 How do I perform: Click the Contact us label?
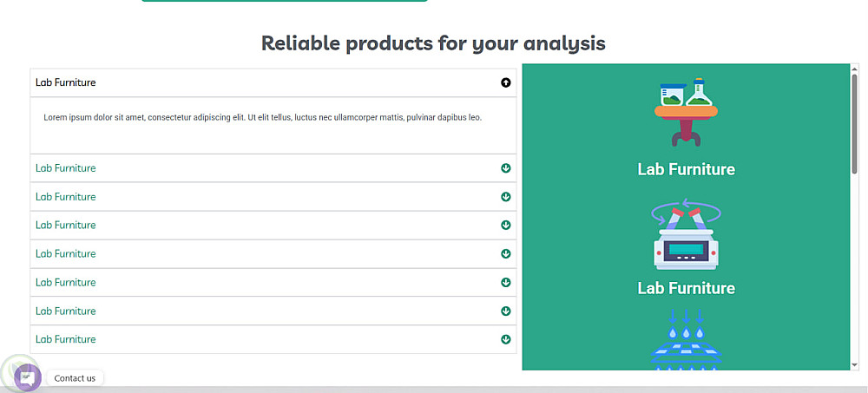pos(75,378)
